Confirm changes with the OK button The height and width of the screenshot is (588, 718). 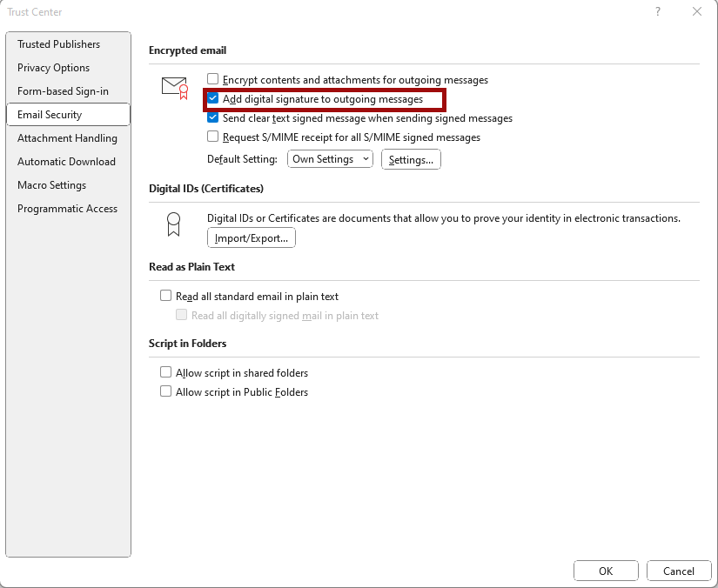pos(606,571)
